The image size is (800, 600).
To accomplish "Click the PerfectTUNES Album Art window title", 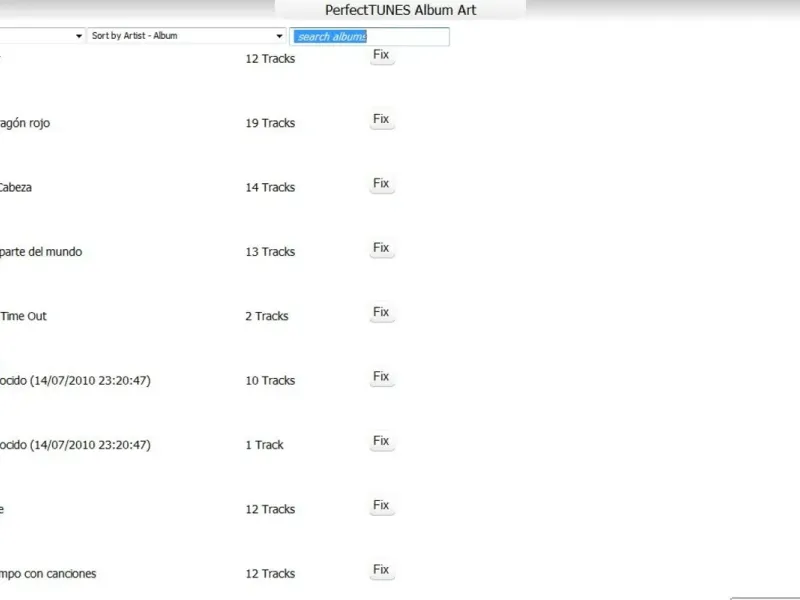I will tap(401, 10).
